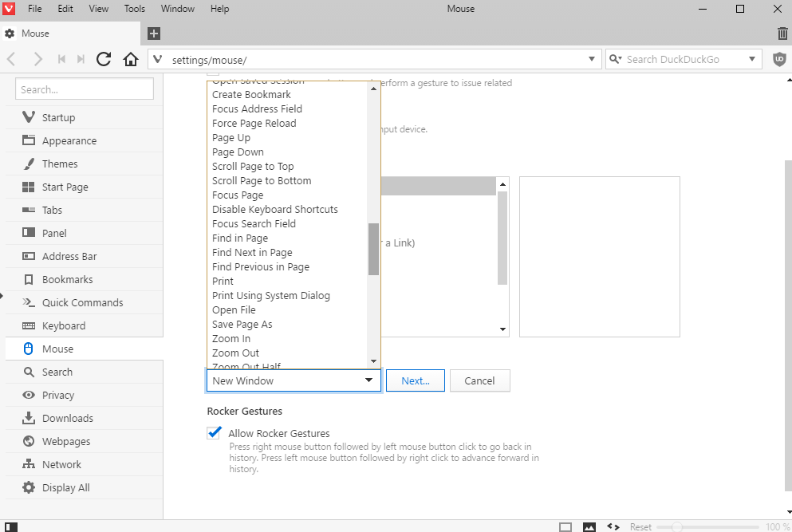Open the Window menu
This screenshot has height=532, width=792.
177,9
